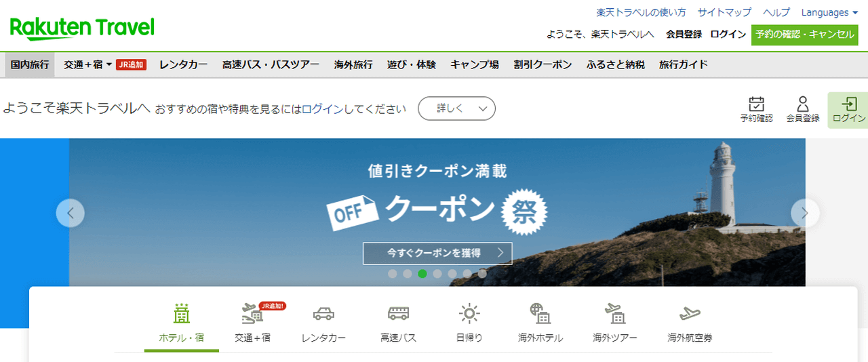Screen dimensions: 868x362
Task: Open the 旅行ガイド menu item
Action: coord(684,65)
